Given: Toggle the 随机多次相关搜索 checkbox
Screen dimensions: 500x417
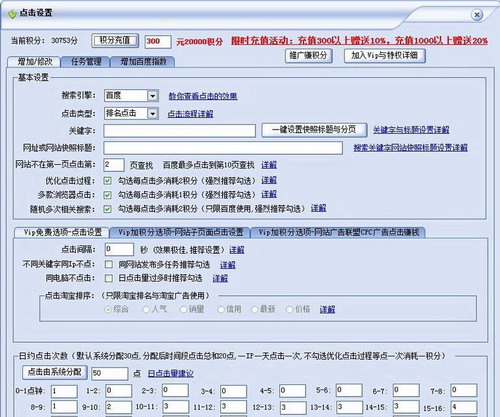Looking at the screenshot, I should (x=107, y=209).
